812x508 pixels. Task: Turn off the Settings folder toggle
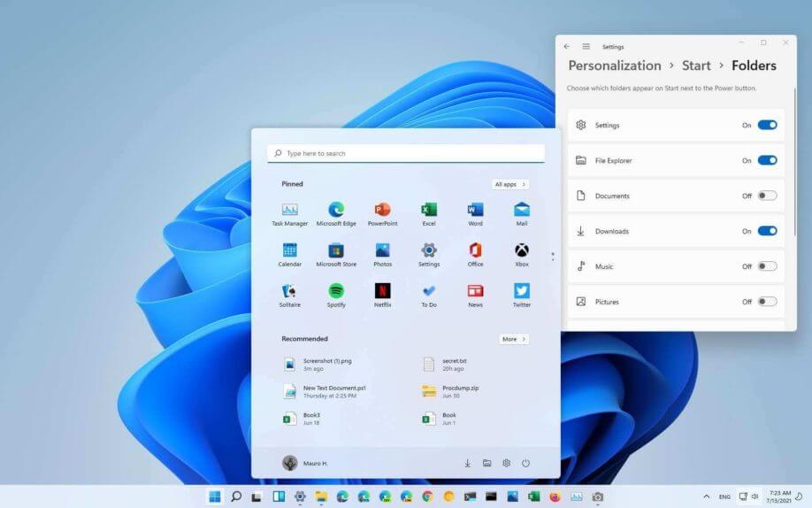click(768, 125)
